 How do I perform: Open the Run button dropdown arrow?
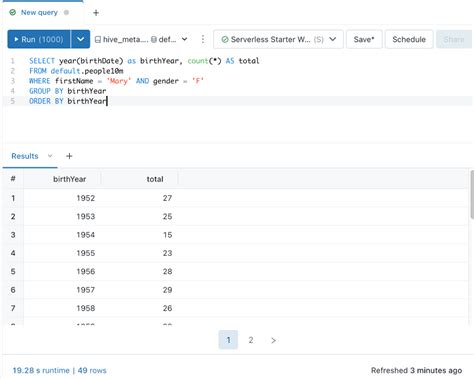(x=80, y=39)
